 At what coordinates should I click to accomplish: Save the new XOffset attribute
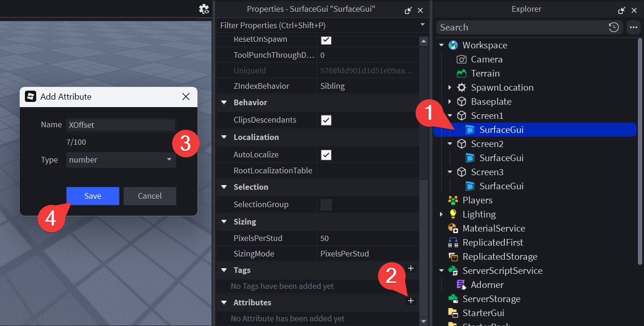point(93,196)
